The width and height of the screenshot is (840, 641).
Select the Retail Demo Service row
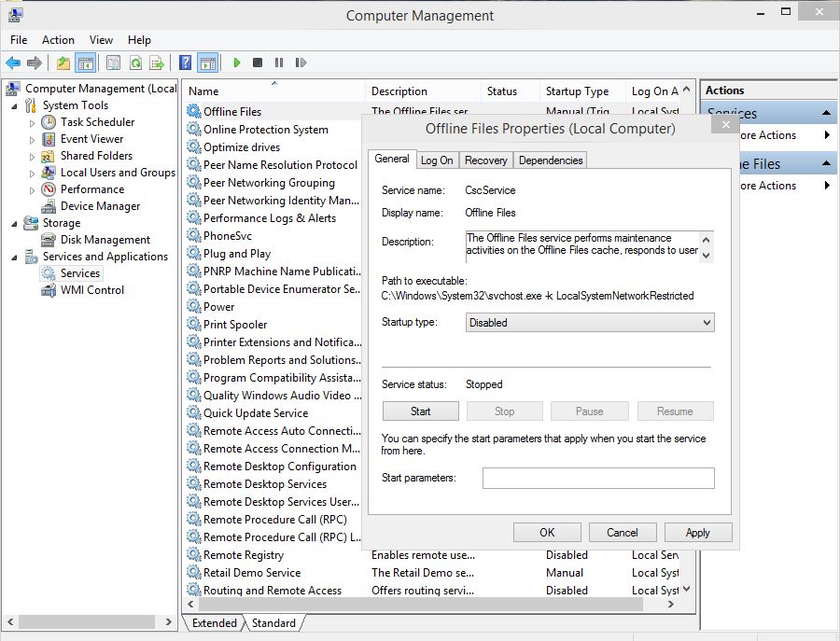[432, 573]
